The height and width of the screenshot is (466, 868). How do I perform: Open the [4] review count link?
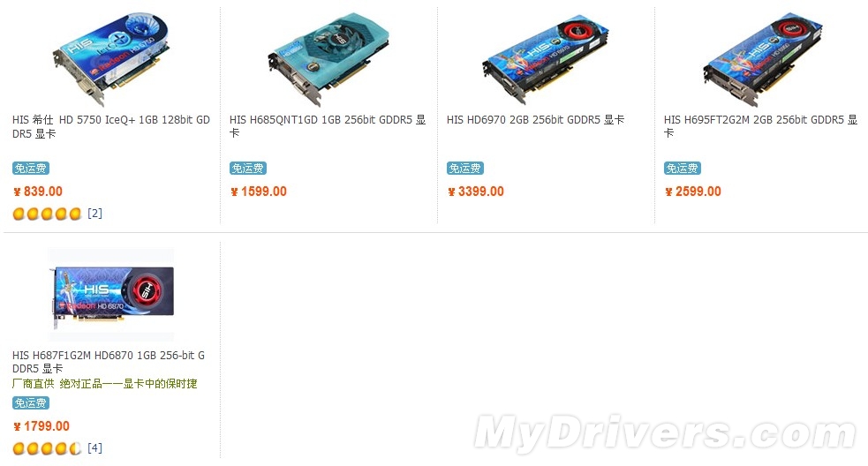[x=94, y=447]
